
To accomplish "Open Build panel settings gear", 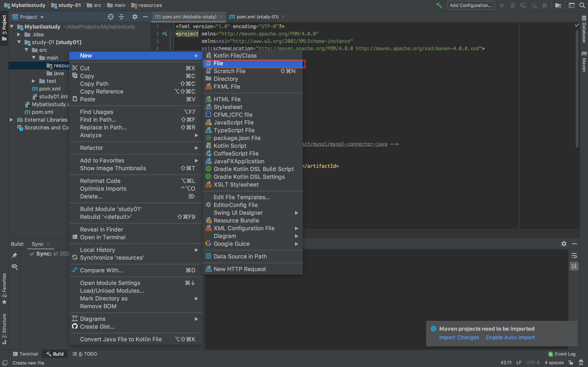I will click(564, 244).
